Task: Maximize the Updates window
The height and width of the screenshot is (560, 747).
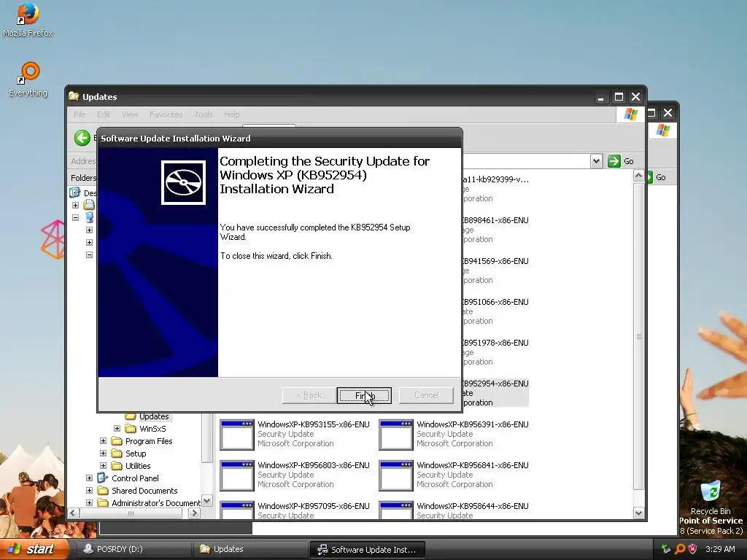Action: click(619, 97)
